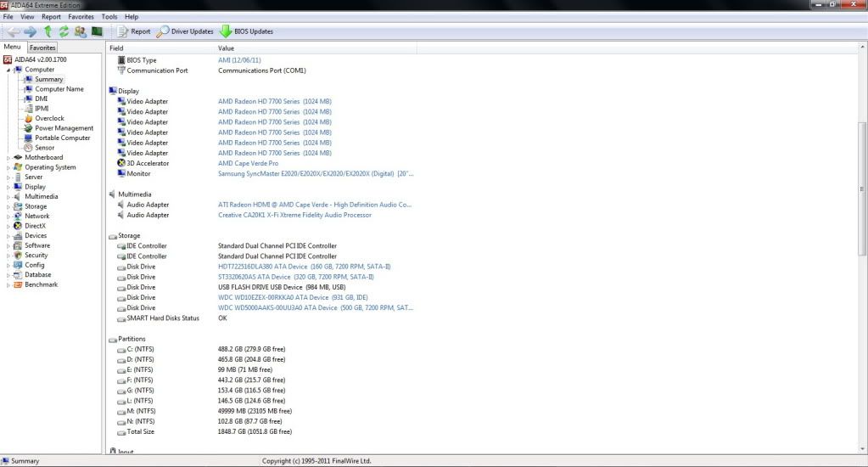Click the Devices icon in tree
This screenshot has width=868, height=467.
point(18,235)
